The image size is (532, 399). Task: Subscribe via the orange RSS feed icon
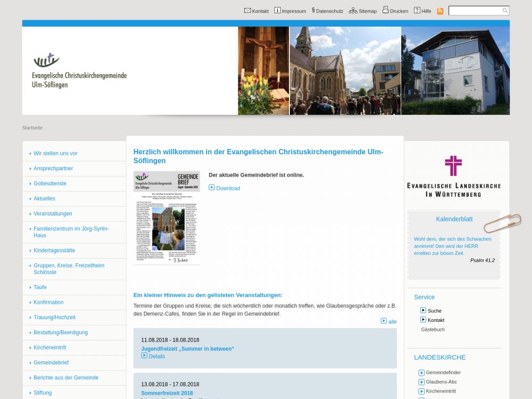click(x=440, y=11)
